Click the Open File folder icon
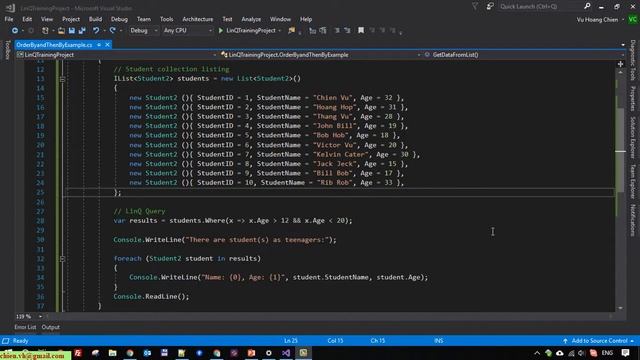 (61, 31)
